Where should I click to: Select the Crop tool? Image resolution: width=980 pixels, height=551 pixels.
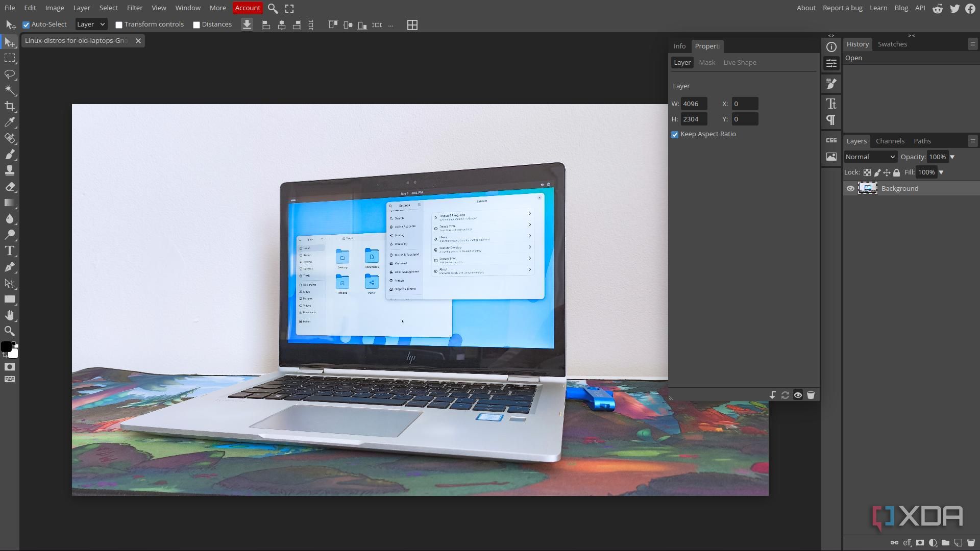coord(10,106)
